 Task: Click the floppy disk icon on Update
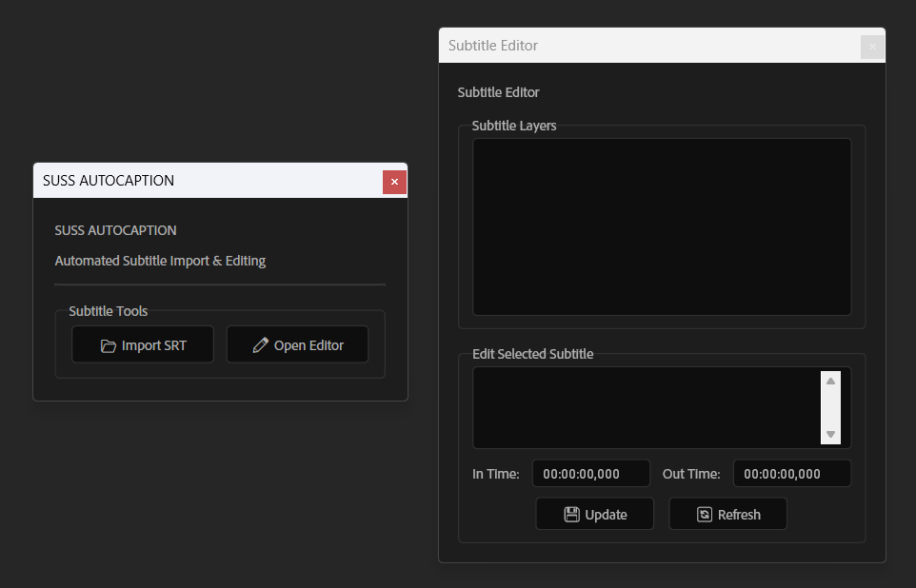(571, 515)
